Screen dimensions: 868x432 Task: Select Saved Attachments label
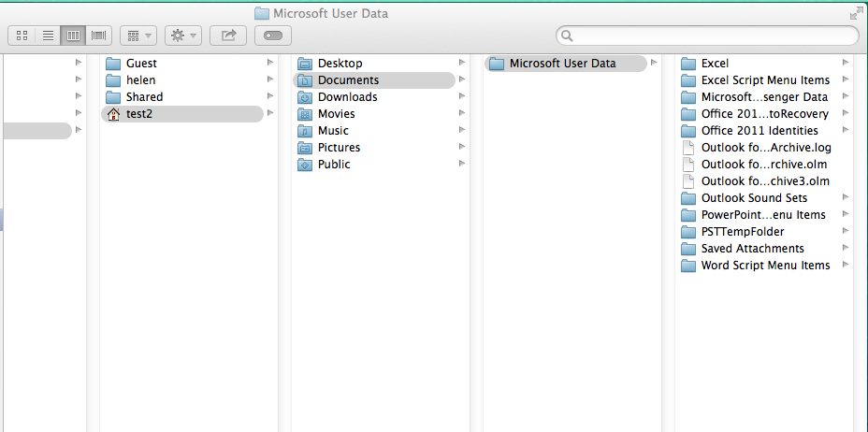(753, 249)
